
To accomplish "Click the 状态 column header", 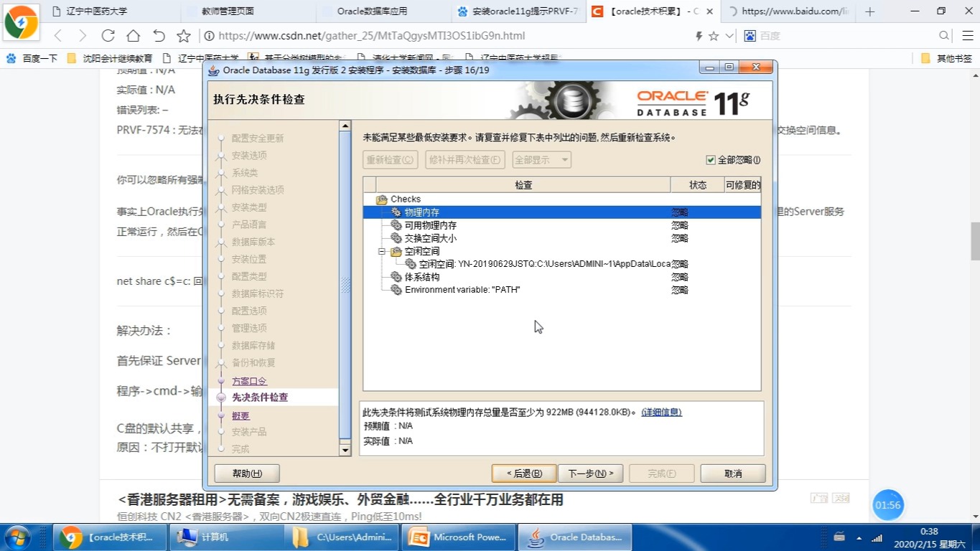I will (697, 185).
